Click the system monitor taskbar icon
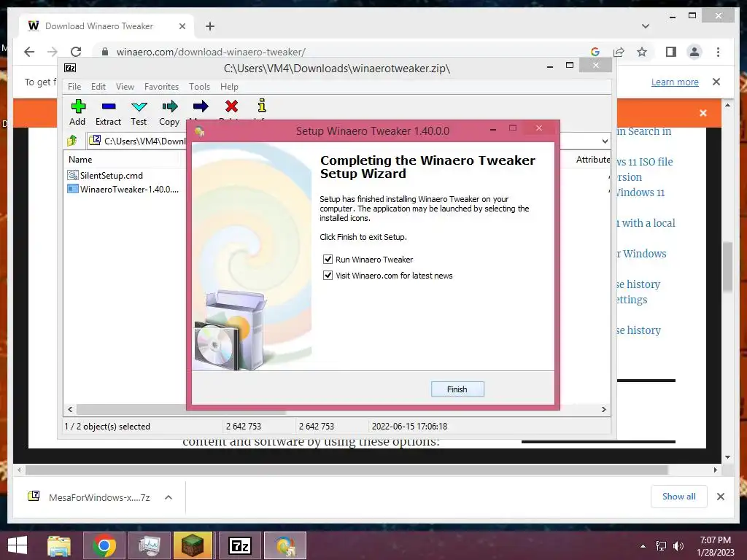The height and width of the screenshot is (560, 747). tap(150, 545)
